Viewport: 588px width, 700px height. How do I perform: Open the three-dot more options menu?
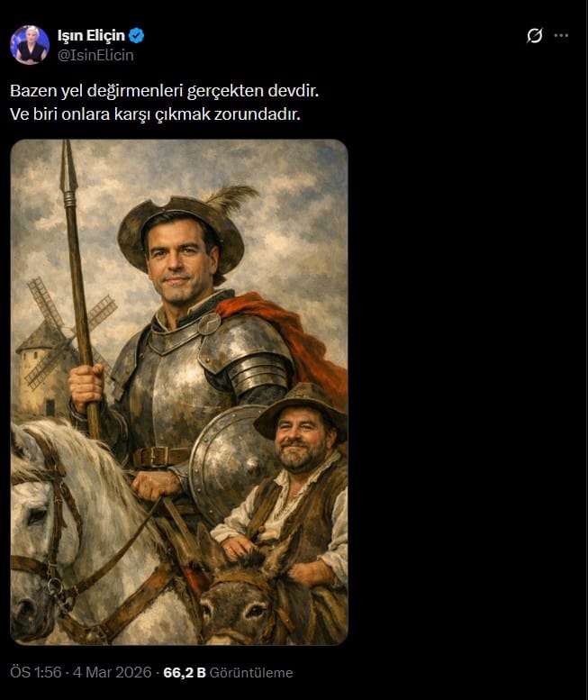point(561,35)
